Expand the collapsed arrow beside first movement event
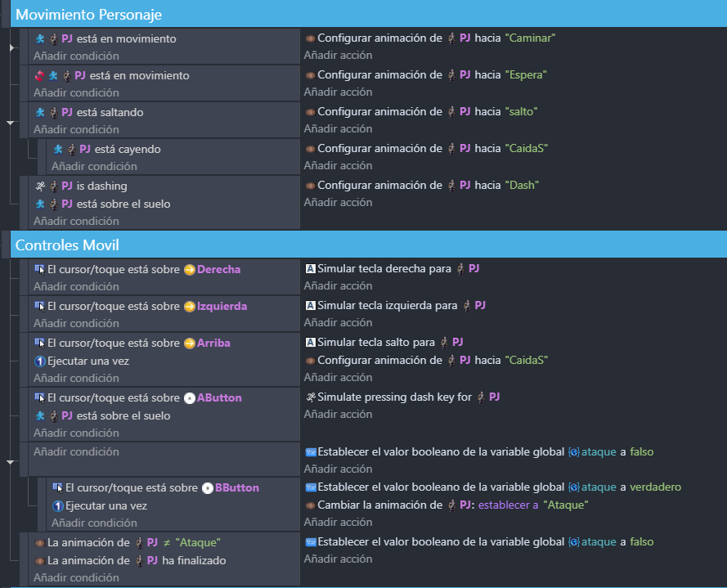Screen dimensions: 727x588 click(x=10, y=48)
